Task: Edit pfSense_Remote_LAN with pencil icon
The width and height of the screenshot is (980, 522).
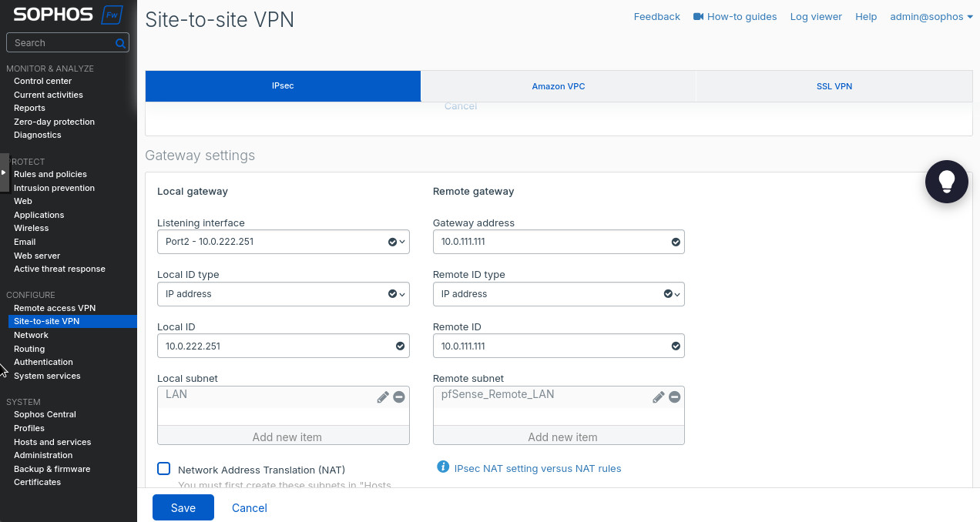Action: point(658,397)
